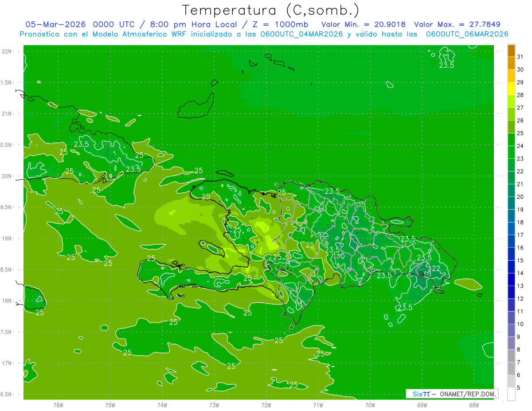Click the "5" colorbar scale label
The height and width of the screenshot is (411, 532).
click(x=518, y=388)
